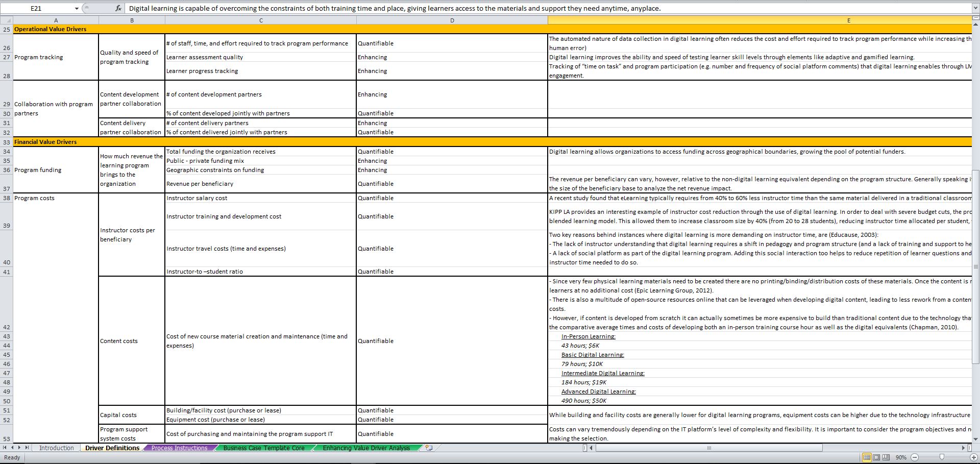Select column A header
980x464 pixels.
(56, 20)
